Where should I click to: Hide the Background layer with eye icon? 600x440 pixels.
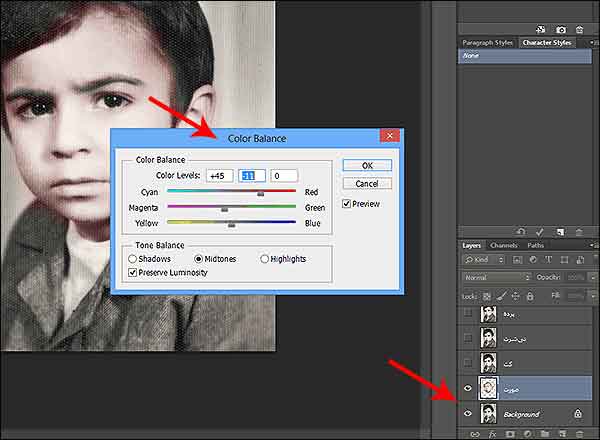[468, 413]
